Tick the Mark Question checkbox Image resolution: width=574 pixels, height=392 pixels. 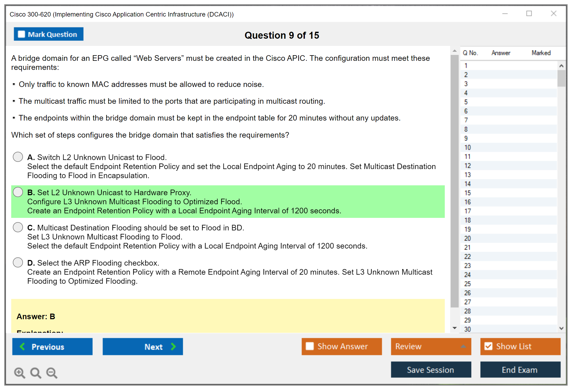tap(21, 34)
